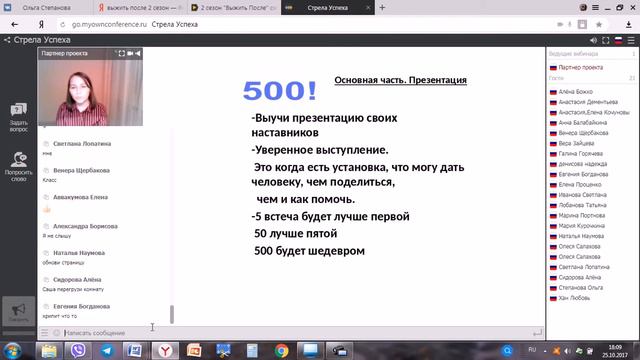
Task: Switch to the 'Ольга Степанова' browser tab
Action: pyautogui.click(x=46, y=7)
